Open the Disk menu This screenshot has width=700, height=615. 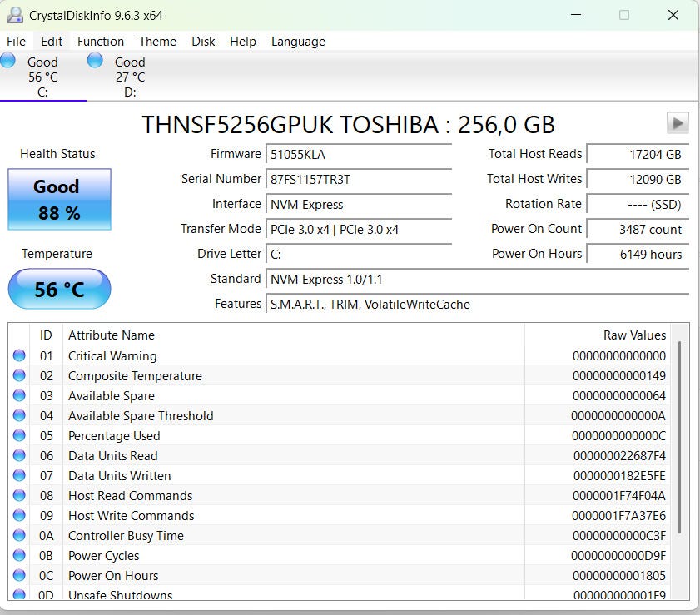click(x=203, y=42)
